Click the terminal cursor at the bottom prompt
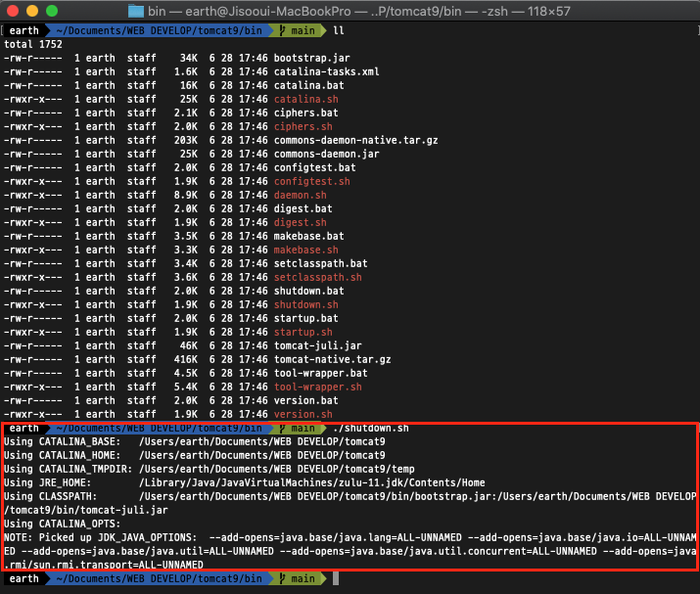 [336, 578]
